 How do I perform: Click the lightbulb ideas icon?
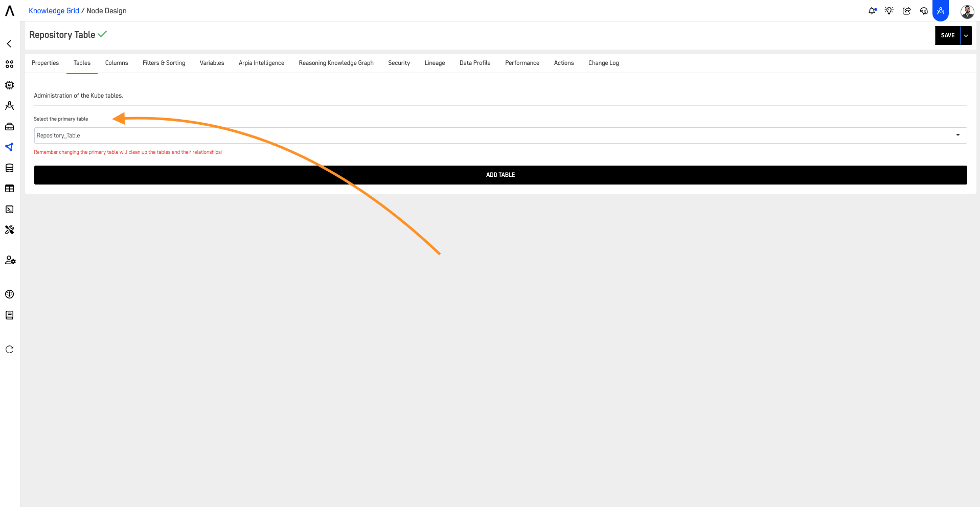click(x=890, y=11)
